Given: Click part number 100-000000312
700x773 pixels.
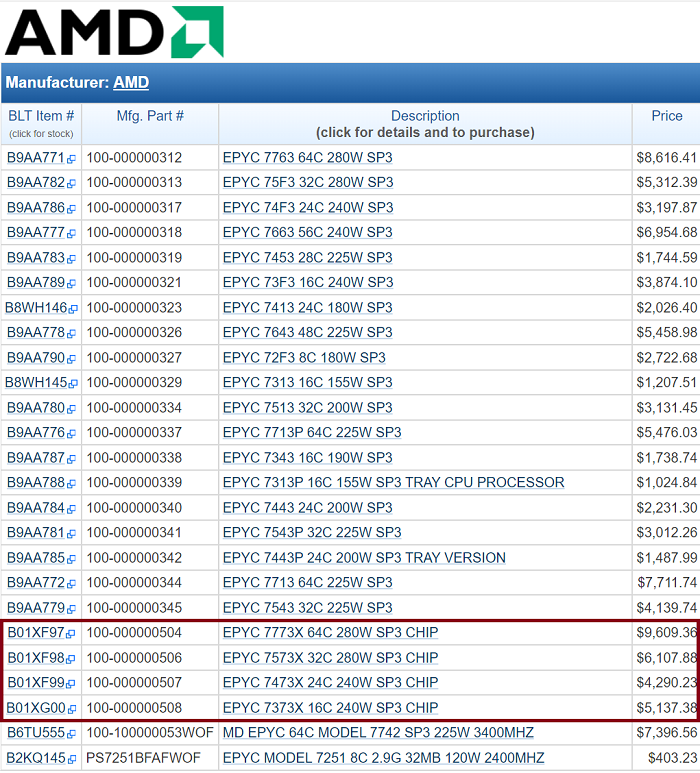Looking at the screenshot, I should 134,158.
